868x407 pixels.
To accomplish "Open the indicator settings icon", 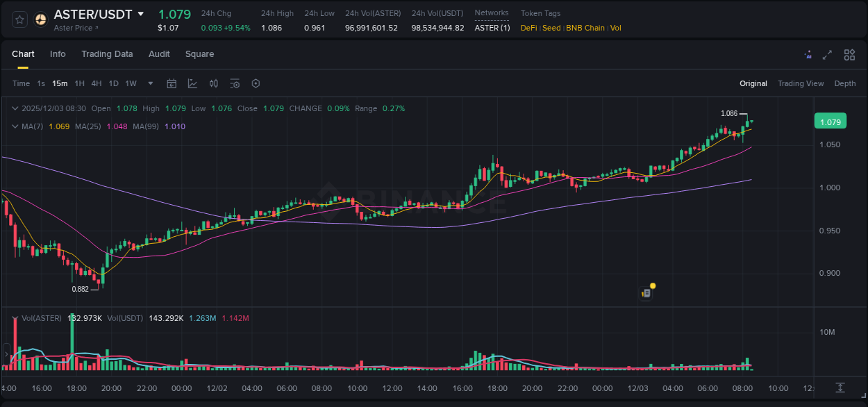I will click(x=235, y=83).
